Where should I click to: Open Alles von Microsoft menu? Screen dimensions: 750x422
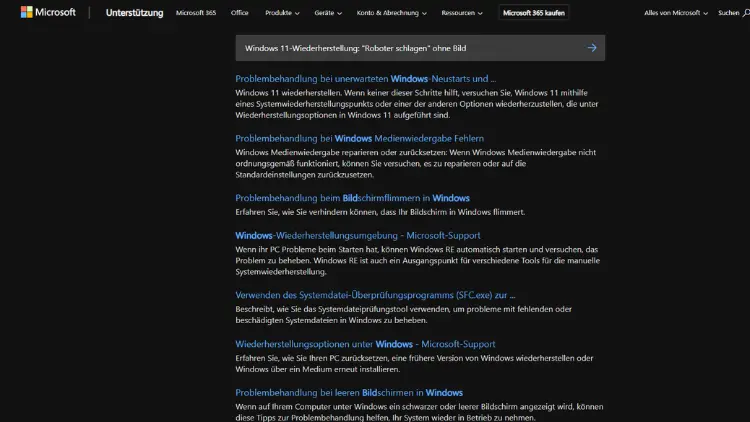[x=676, y=13]
